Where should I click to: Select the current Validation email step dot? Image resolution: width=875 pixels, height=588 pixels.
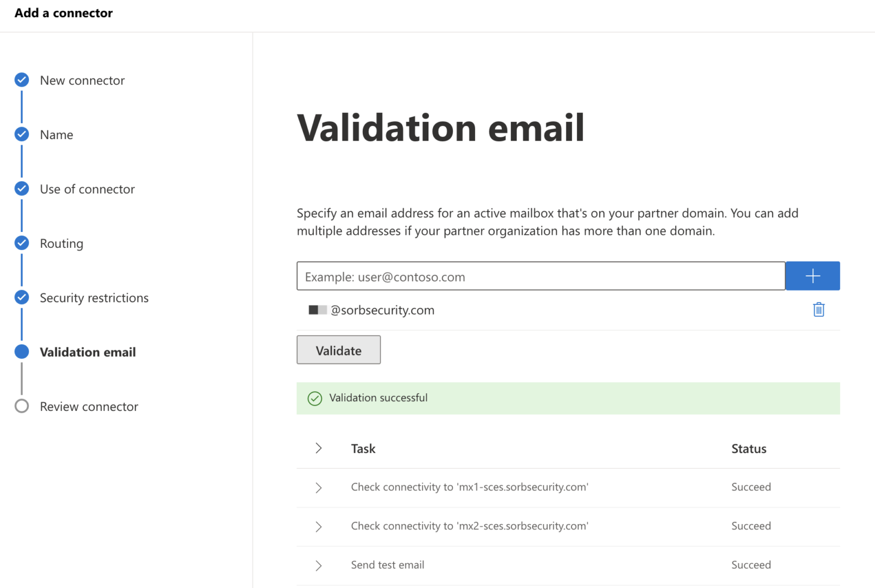[22, 352]
